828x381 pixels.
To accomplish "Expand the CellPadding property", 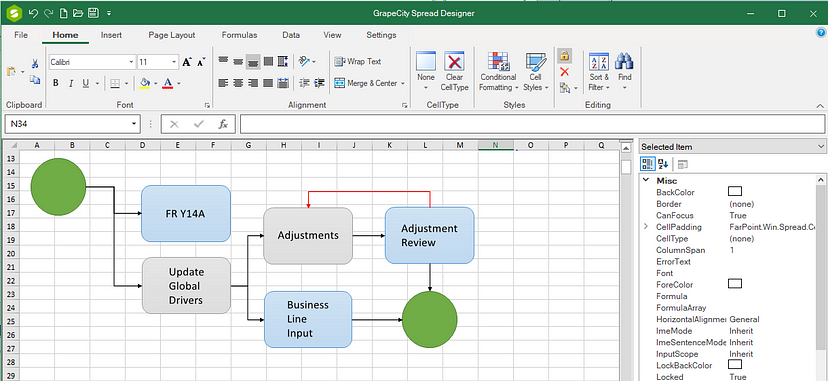I will 646,227.
